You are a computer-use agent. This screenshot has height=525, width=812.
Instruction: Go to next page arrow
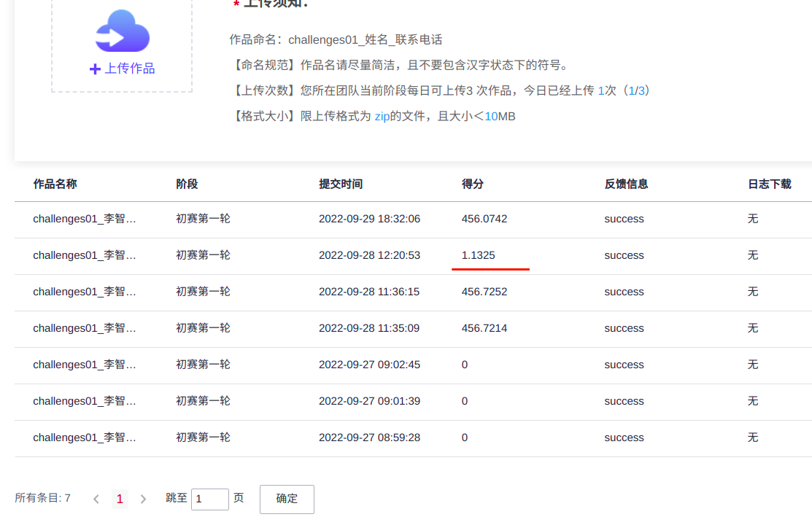click(x=143, y=499)
